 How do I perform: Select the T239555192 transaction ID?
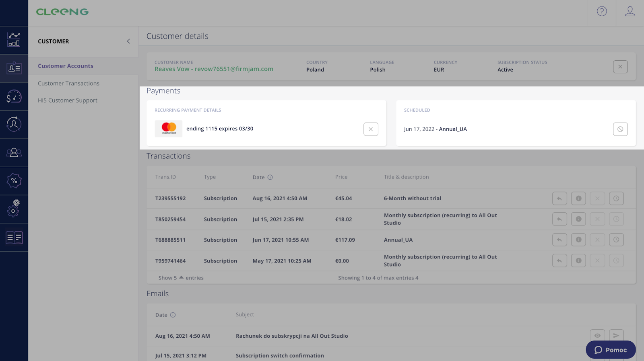click(x=171, y=198)
